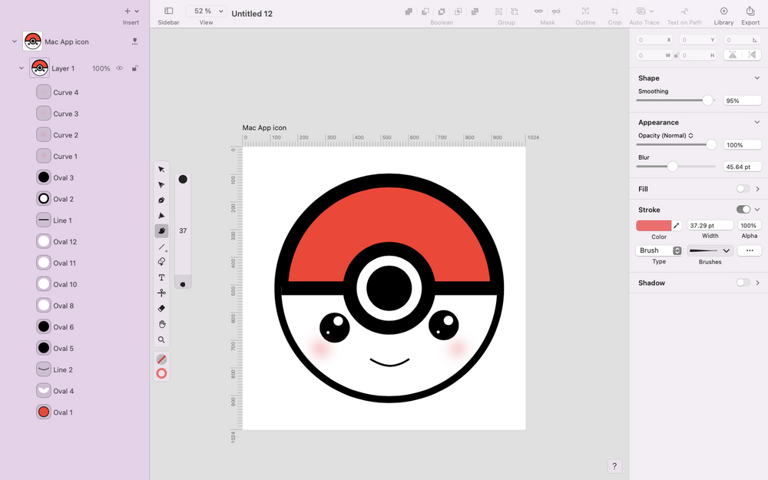Toggle the Fill switch
Image resolution: width=768 pixels, height=480 pixels.
(x=743, y=189)
